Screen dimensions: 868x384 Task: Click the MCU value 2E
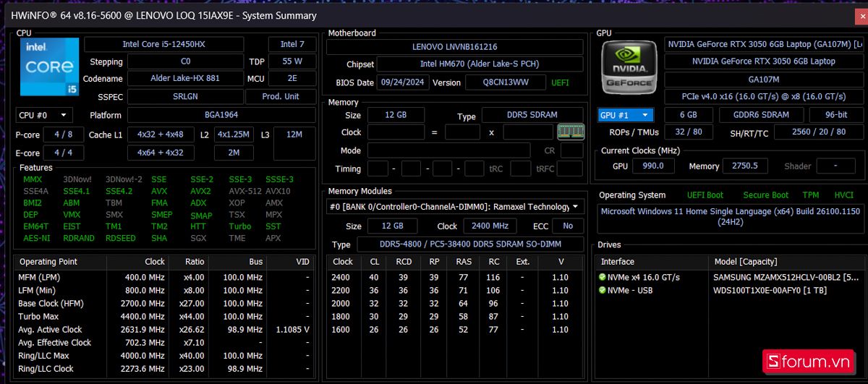coord(292,78)
